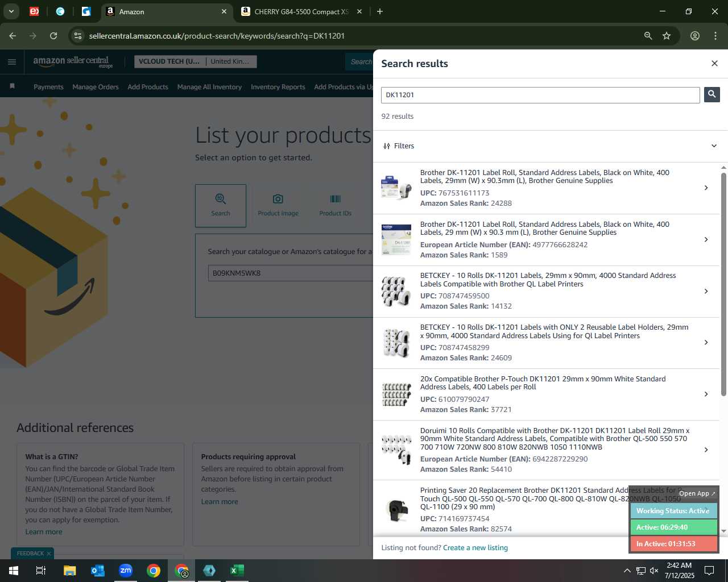Open chevron for Brother DK-11201 EAN 4977766628242
This screenshot has height=582, width=728.
point(706,239)
